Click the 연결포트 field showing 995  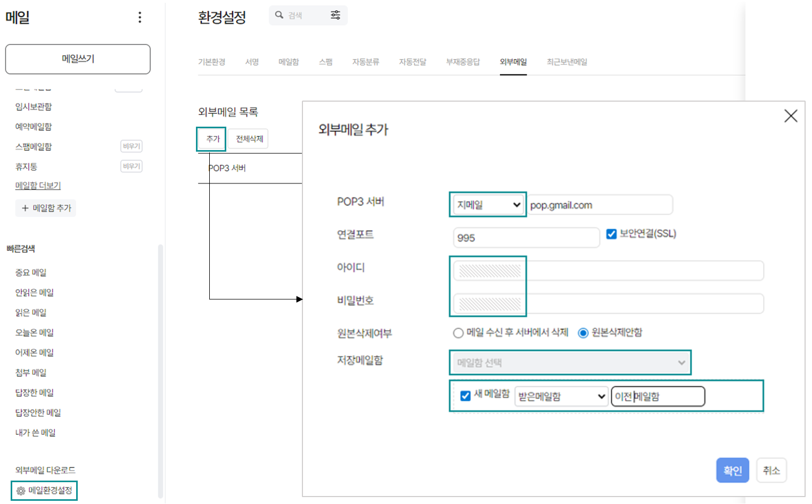pos(526,238)
